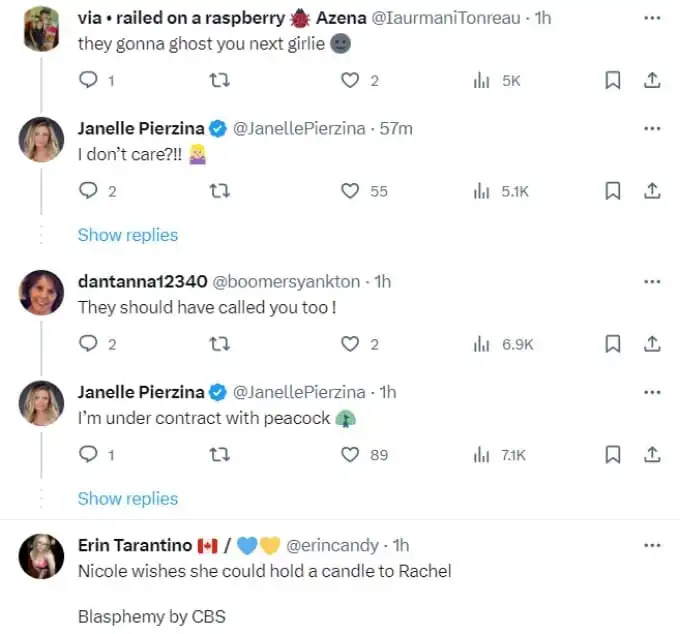Bookmark the "ghost you next girlie" tweet
This screenshot has height=634, width=680.
612,80
